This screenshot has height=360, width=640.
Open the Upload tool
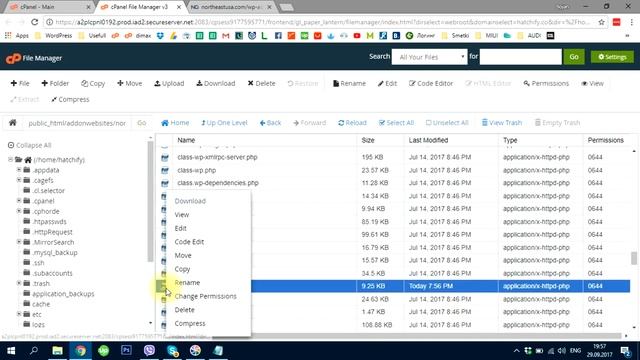(169, 83)
